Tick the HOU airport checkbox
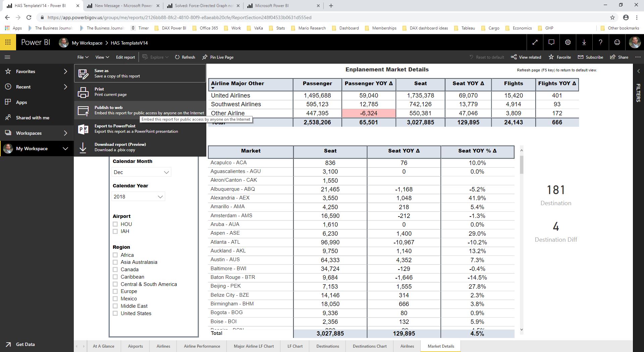Viewport: 644px width, 352px height. (x=115, y=224)
